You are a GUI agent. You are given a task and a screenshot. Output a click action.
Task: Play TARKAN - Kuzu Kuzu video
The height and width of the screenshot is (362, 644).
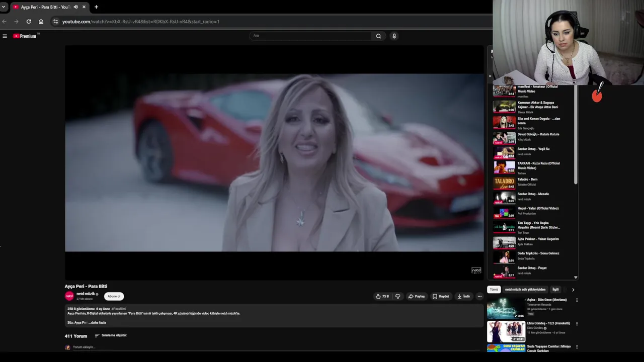click(533, 167)
